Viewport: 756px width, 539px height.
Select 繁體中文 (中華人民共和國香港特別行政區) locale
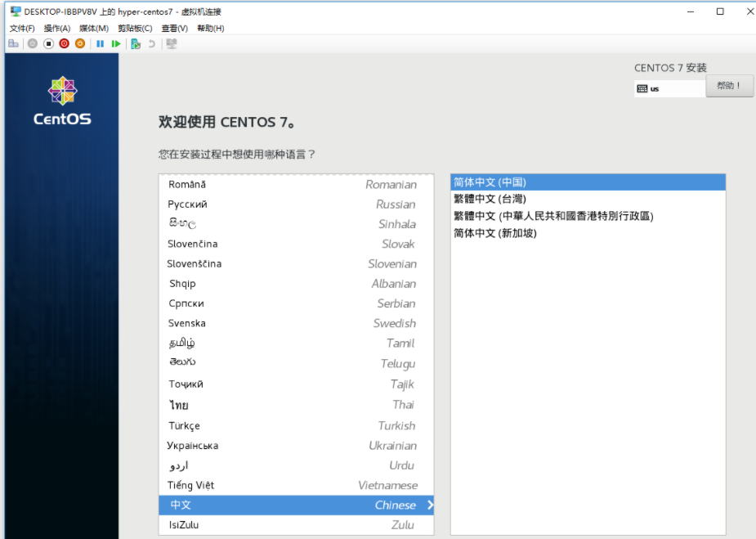pos(588,216)
